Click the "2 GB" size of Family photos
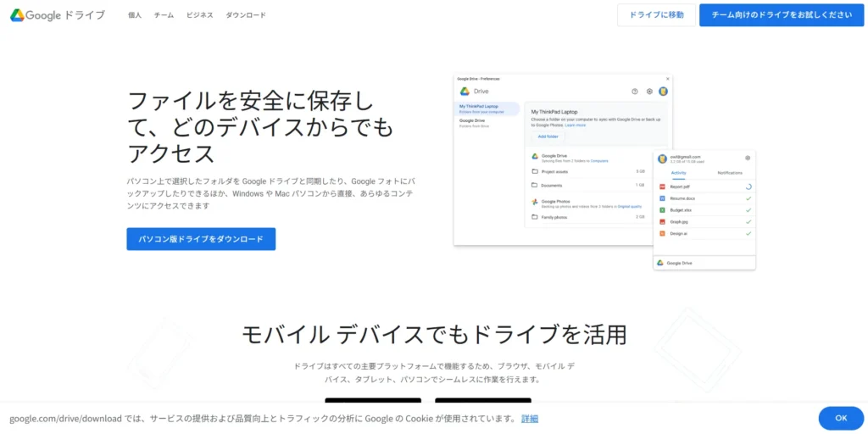Screen dimensions: 868x434 (641, 217)
